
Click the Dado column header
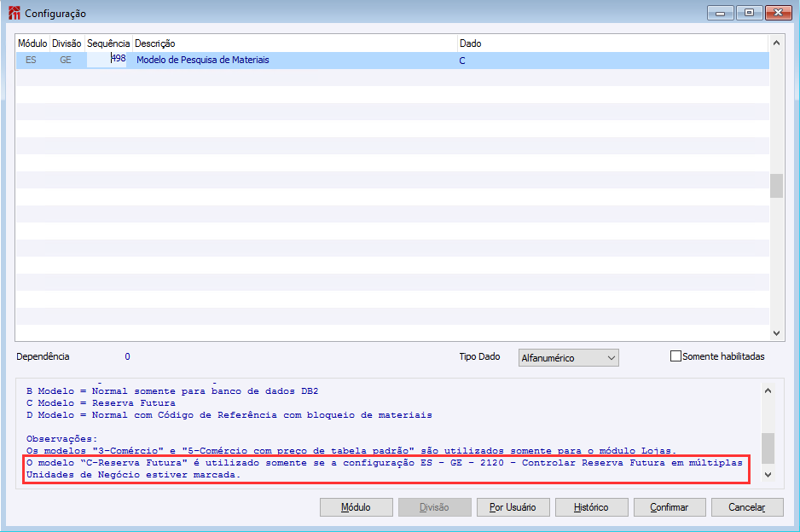pyautogui.click(x=613, y=43)
